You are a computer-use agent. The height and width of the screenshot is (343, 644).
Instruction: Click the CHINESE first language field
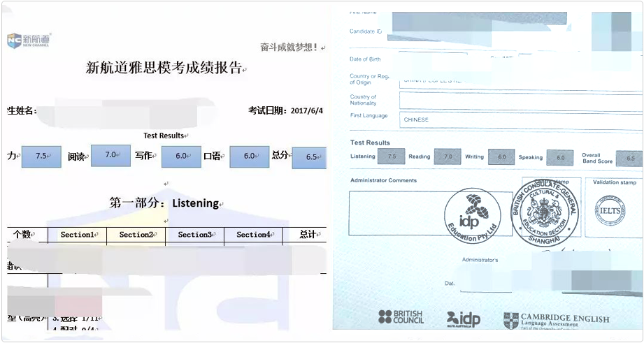(x=521, y=120)
